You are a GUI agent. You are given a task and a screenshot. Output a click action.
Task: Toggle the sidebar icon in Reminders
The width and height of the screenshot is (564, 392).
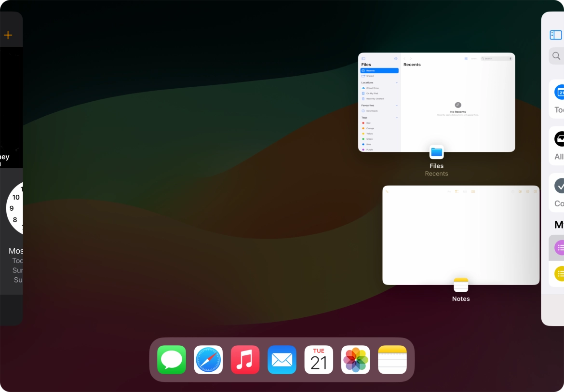tap(555, 35)
